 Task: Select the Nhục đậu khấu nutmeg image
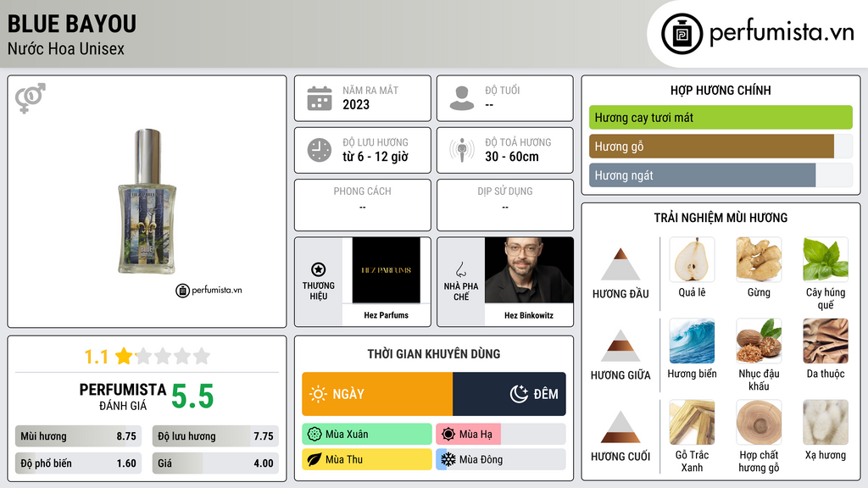[x=759, y=341]
